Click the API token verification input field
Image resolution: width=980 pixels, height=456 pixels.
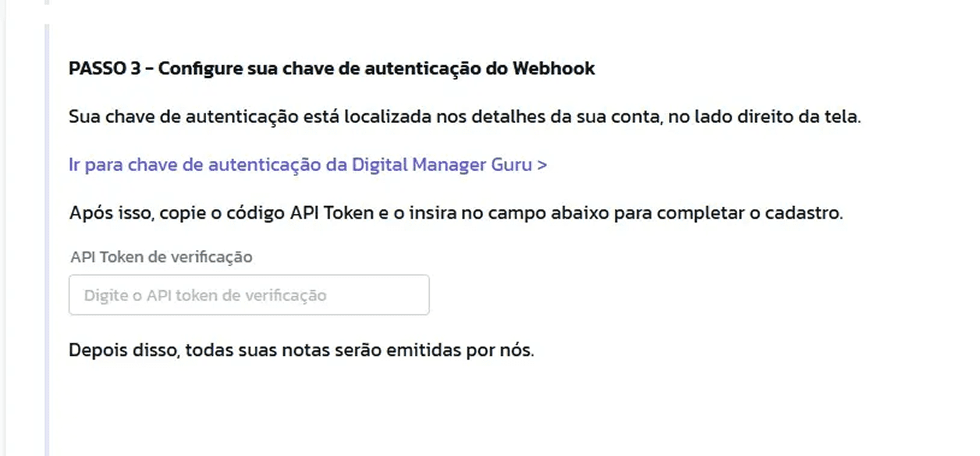[x=249, y=295]
